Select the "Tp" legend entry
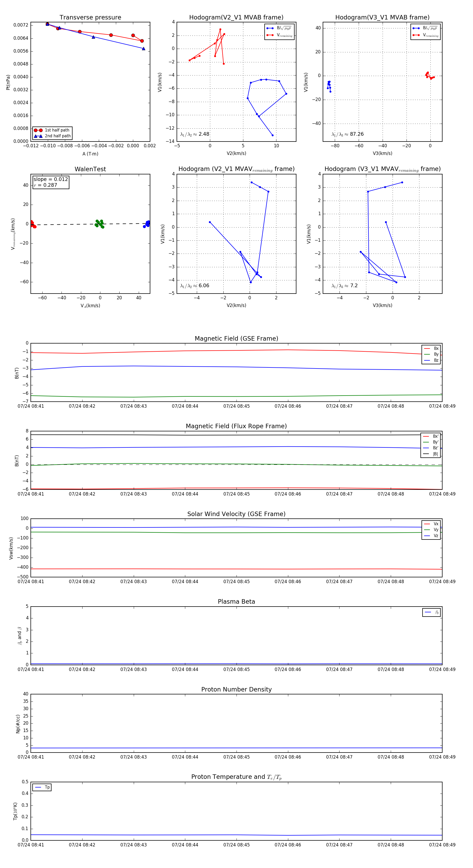 (x=42, y=787)
